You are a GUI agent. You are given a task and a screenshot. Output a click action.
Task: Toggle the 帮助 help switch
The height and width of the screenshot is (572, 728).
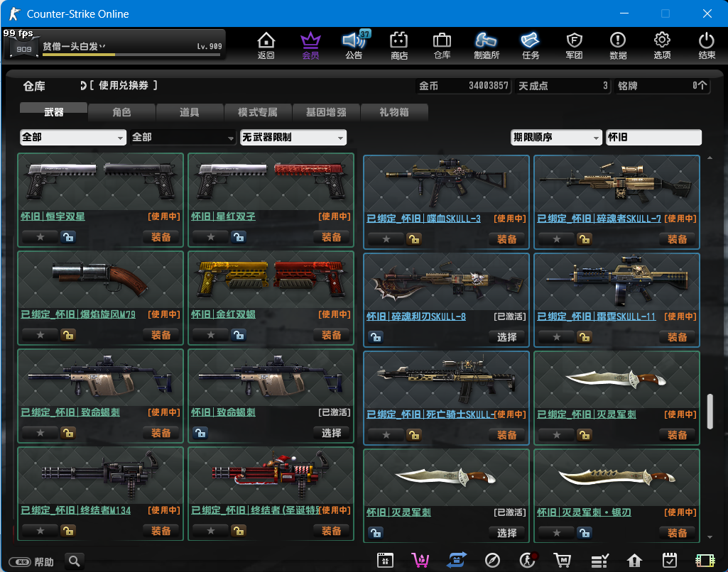[20, 562]
